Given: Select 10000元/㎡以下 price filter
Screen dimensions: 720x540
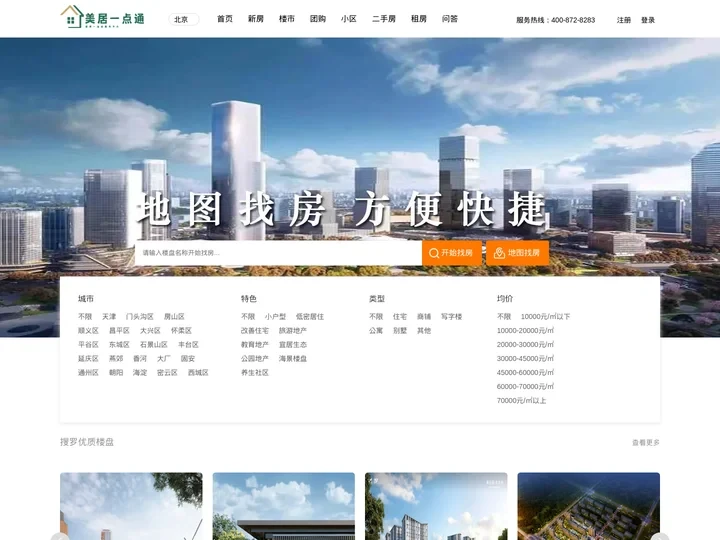Looking at the screenshot, I should pos(546,316).
